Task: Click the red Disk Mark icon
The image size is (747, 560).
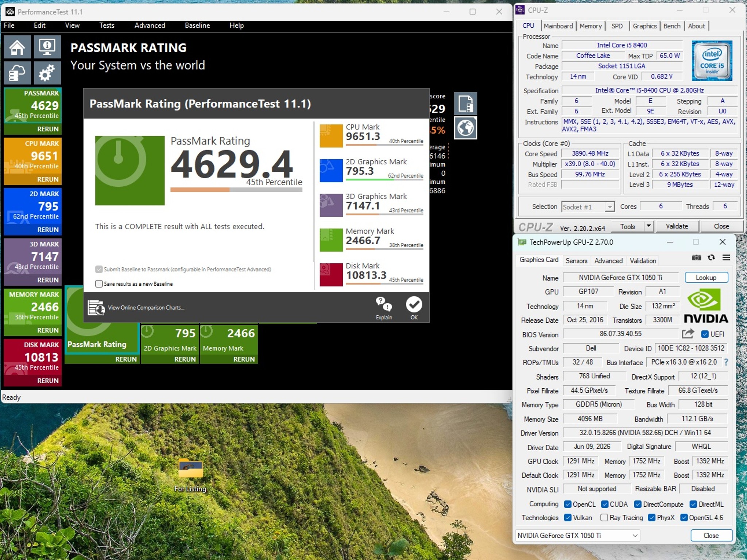Action: click(331, 275)
